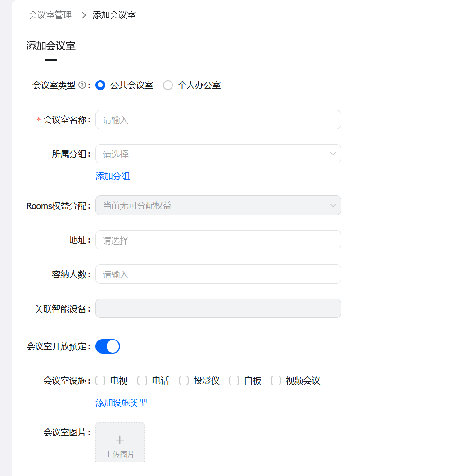Viewport: 470px width, 476px height.
Task: Go back to 会议室管理 breadcrumb
Action: pos(50,15)
